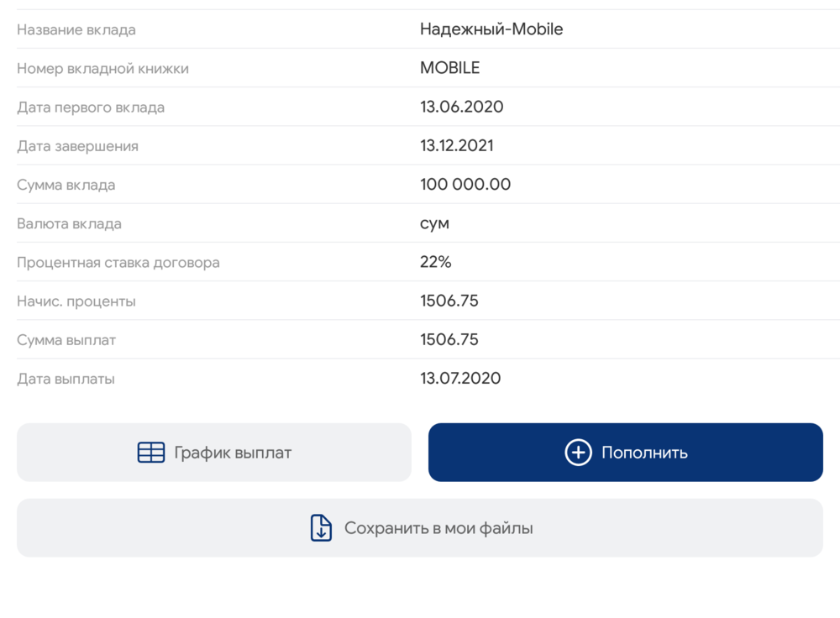The image size is (840, 618).
Task: Click the Дата завершения label
Action: pos(77,146)
